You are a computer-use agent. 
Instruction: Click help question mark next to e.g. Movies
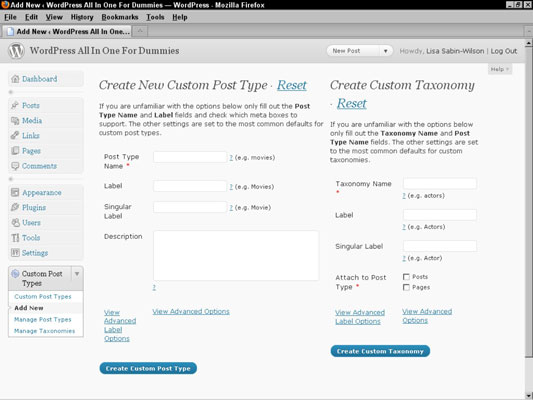pyautogui.click(x=231, y=187)
